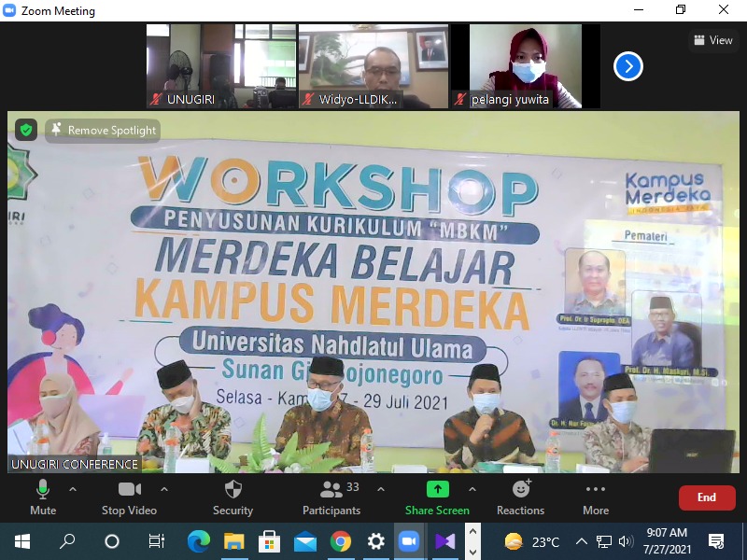End the meeting with red End button
The image size is (747, 560).
707,497
